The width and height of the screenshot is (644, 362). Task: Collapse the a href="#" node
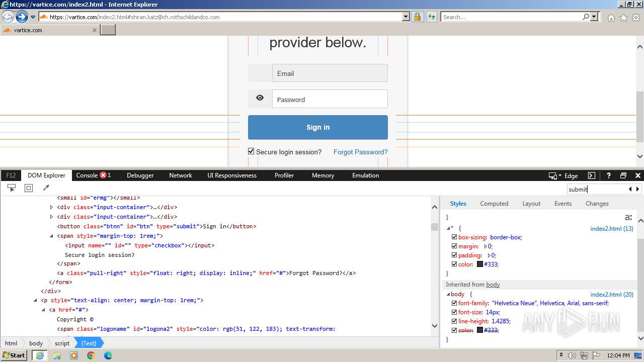point(43,310)
